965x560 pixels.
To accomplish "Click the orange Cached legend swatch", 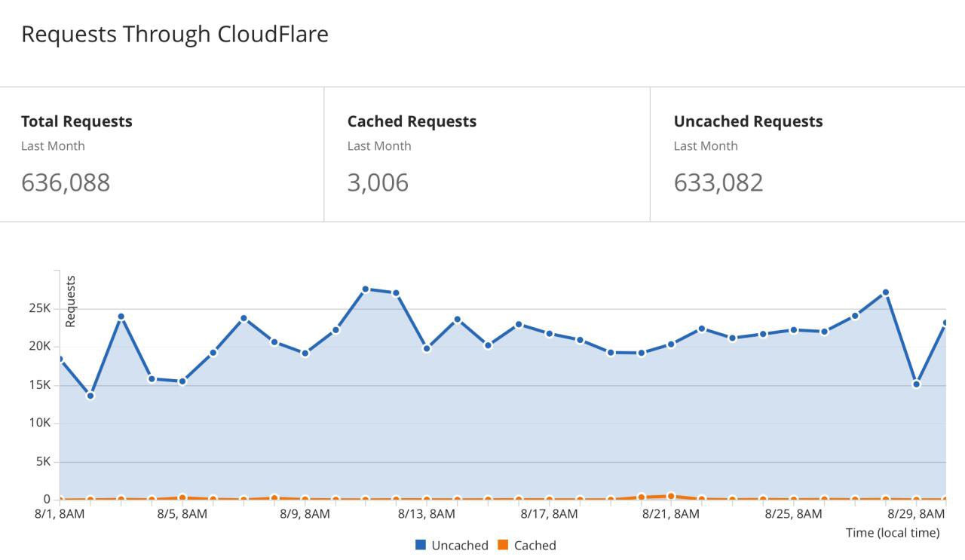I will pos(503,545).
